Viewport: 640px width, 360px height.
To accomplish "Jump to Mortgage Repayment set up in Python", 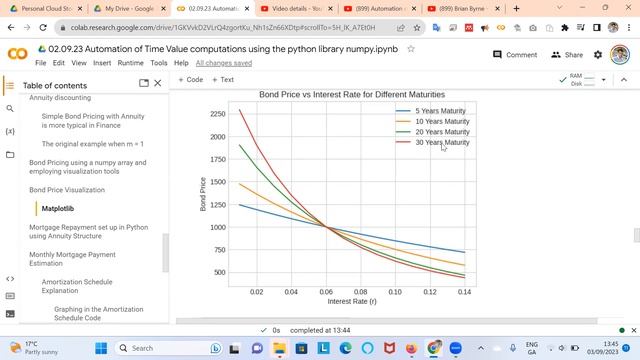I will (x=89, y=231).
